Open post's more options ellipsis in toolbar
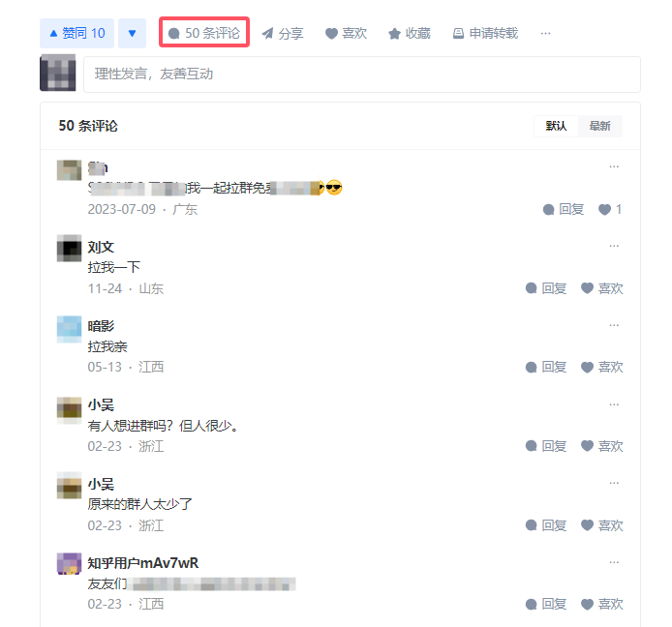Screen dimensions: 672x627 click(x=545, y=34)
